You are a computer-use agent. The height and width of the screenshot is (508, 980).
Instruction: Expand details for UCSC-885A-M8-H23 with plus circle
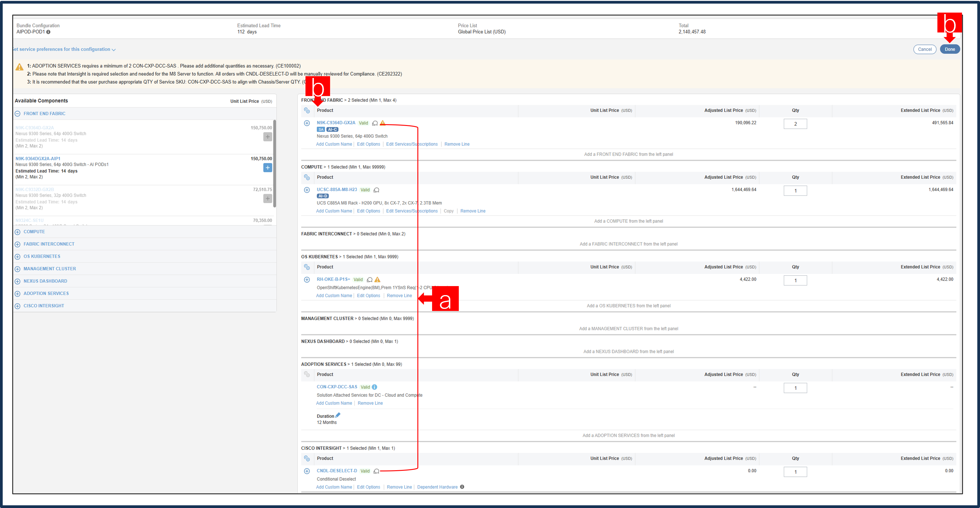coord(307,190)
